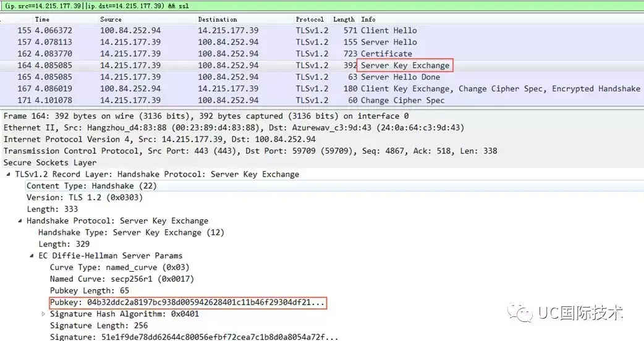Screen dimensions: 644x341
Task: Select packet 157 Server Hello row
Action: (322, 42)
